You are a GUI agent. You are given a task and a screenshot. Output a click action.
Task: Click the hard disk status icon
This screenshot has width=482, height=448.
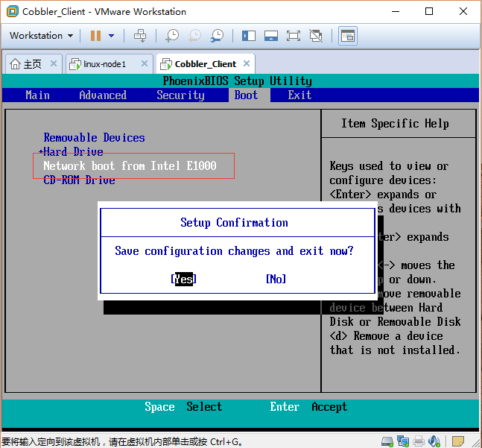coord(387,441)
